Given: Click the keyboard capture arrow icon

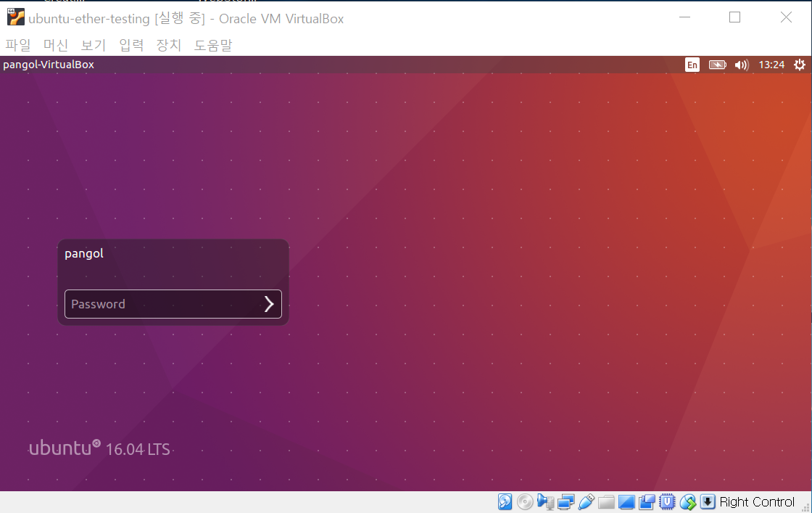Looking at the screenshot, I should [708, 501].
